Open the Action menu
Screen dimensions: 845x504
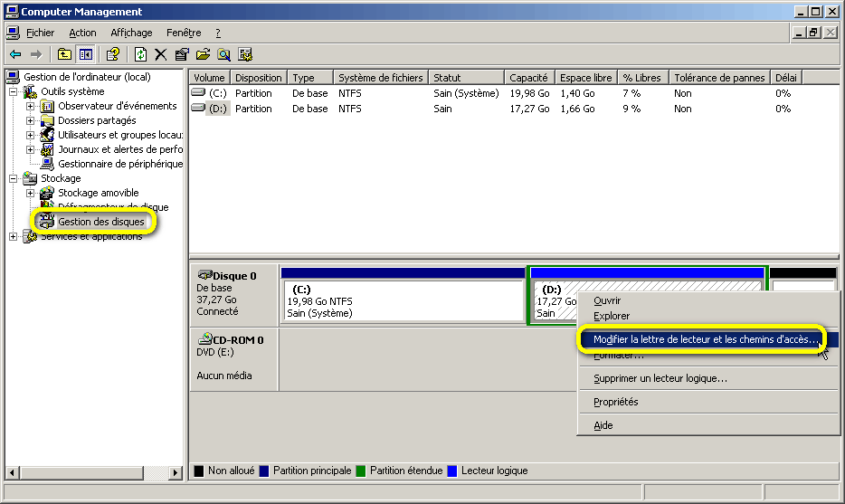[82, 33]
